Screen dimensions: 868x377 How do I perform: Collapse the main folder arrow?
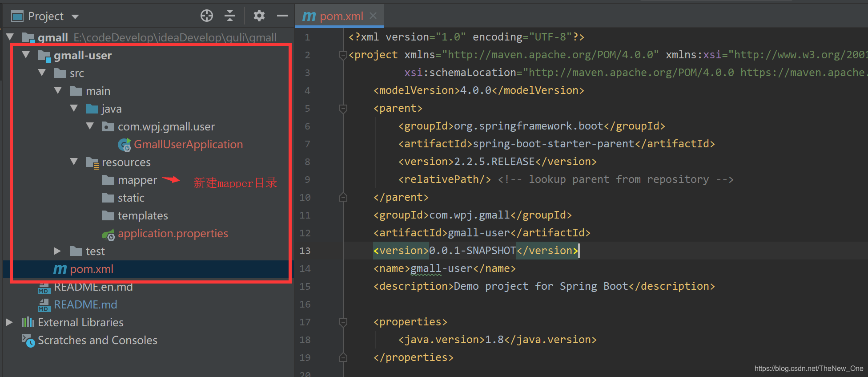(58, 90)
